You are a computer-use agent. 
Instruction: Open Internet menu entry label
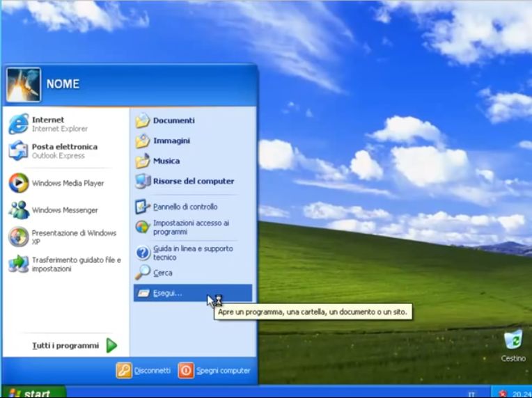click(48, 120)
